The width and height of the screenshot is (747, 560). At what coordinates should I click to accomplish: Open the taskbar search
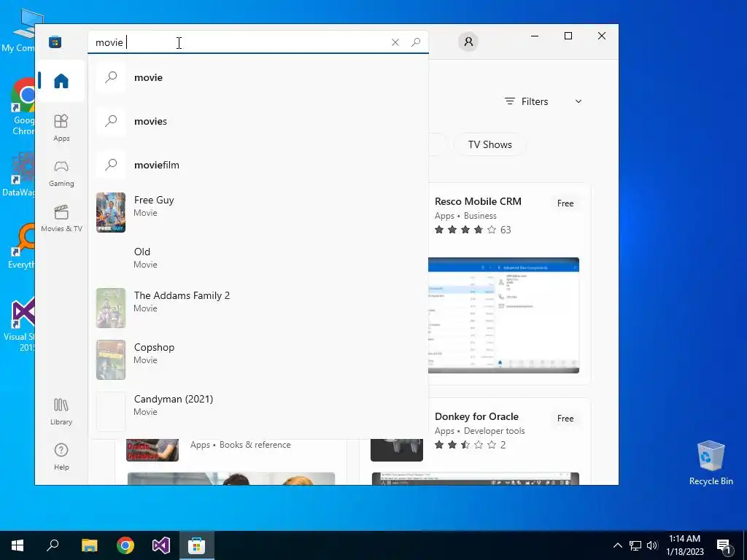click(x=53, y=545)
